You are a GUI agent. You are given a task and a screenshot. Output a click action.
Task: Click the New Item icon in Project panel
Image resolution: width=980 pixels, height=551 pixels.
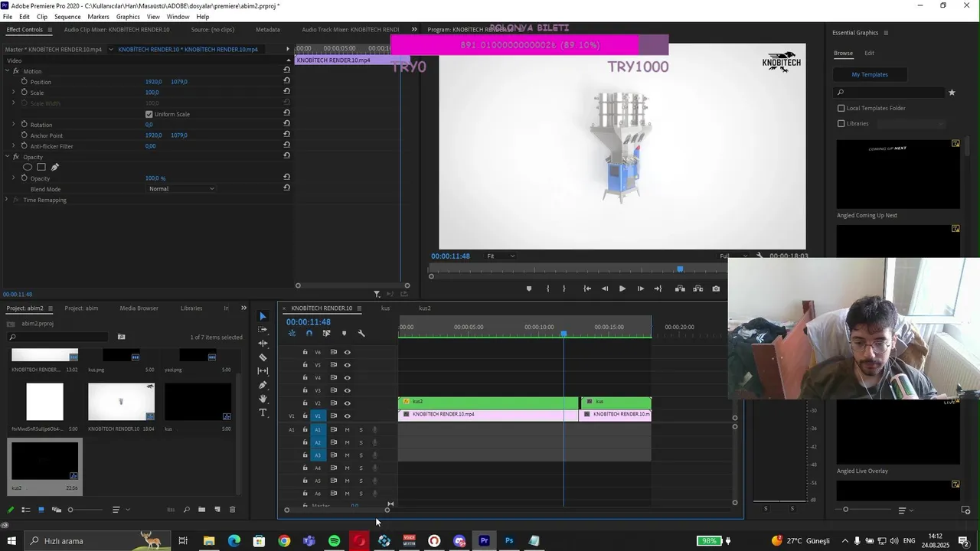[217, 510]
